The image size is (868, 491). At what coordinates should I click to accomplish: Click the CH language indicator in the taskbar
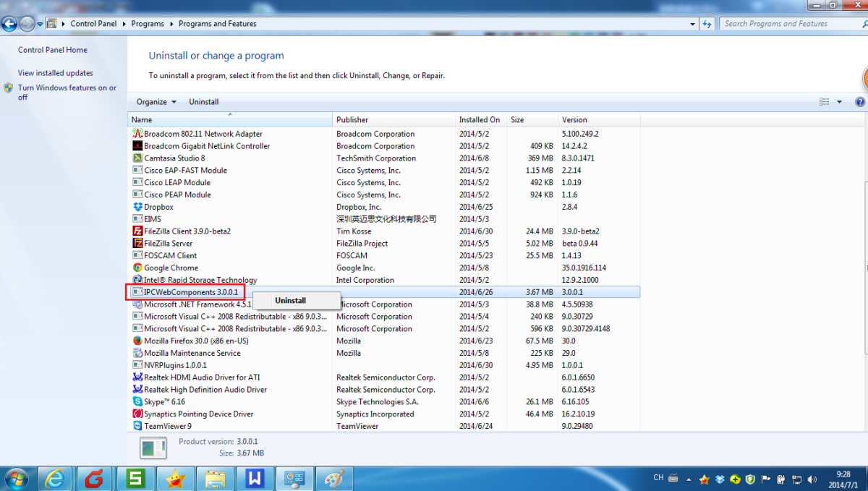[x=658, y=478]
